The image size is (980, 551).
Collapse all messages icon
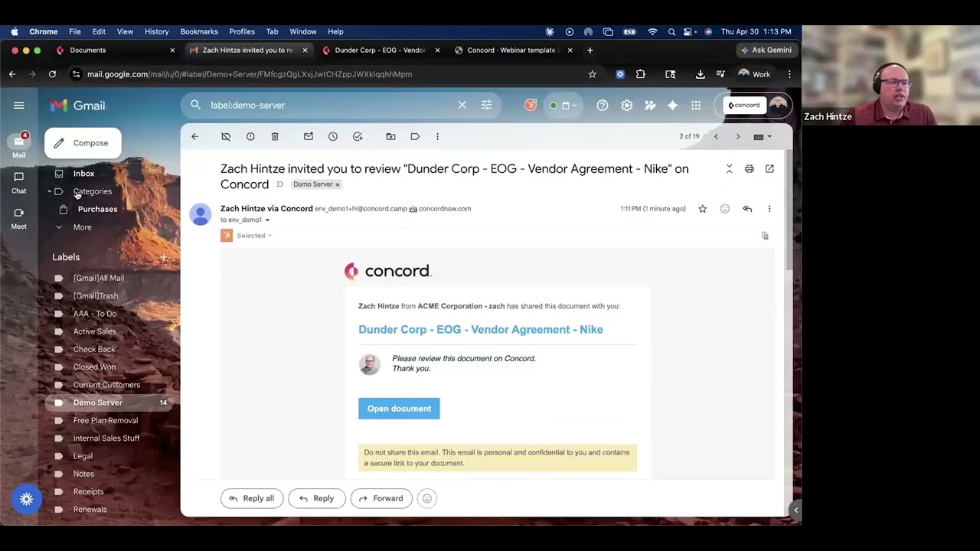click(x=729, y=168)
